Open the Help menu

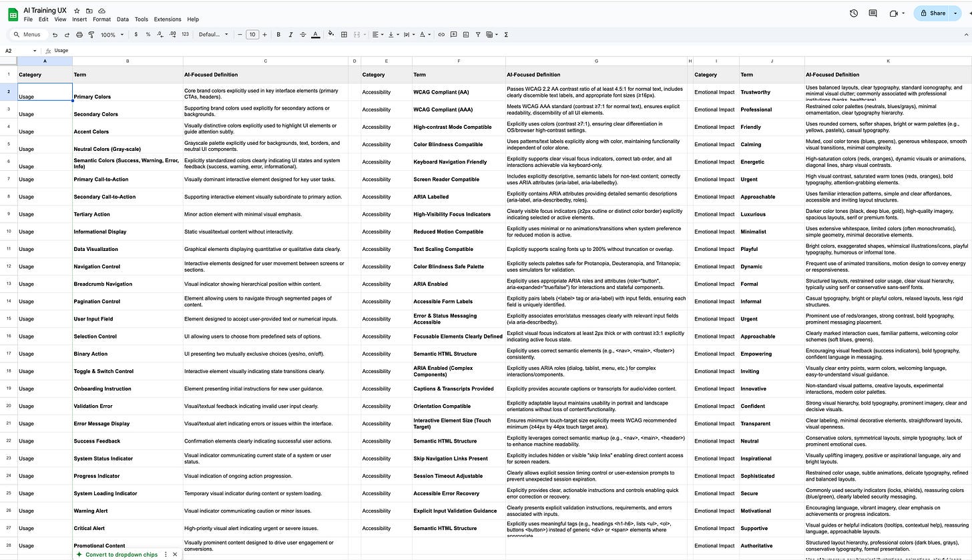[x=193, y=19]
